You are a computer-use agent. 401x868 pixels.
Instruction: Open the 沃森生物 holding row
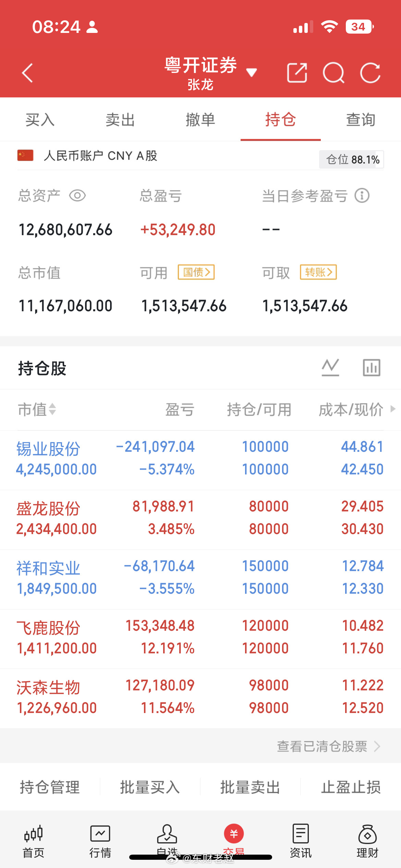tap(200, 699)
